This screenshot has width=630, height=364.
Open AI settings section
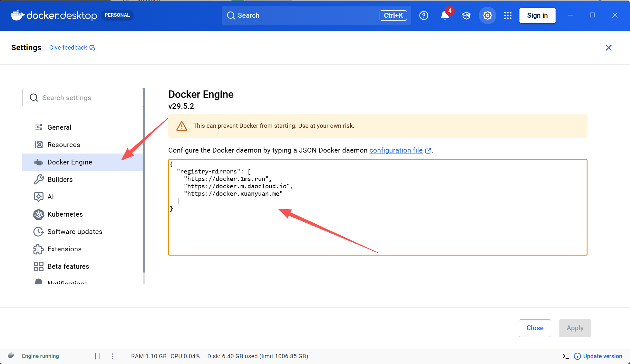82,197
